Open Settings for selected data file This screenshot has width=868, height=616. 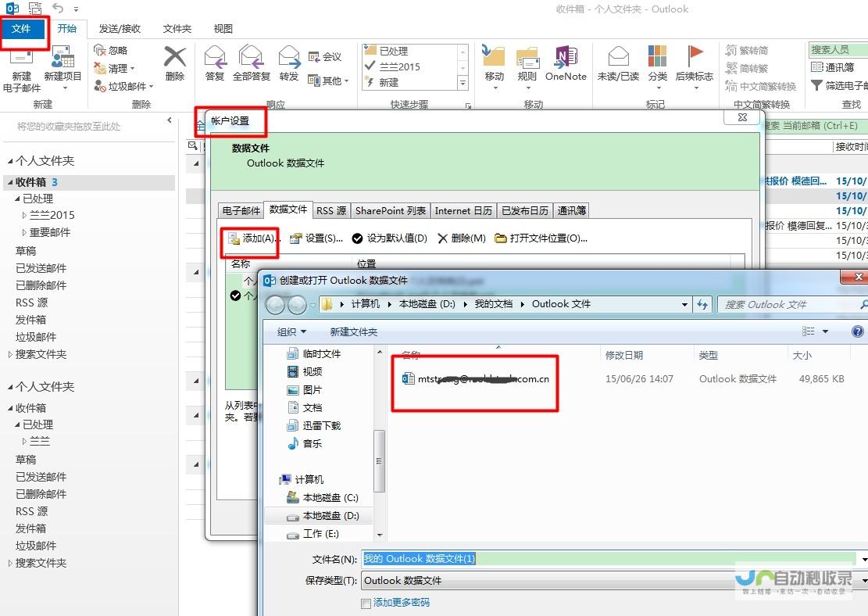(x=316, y=238)
